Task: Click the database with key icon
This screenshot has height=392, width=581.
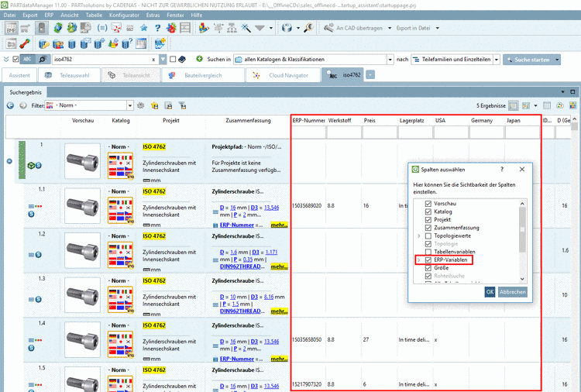Action: pos(43,43)
